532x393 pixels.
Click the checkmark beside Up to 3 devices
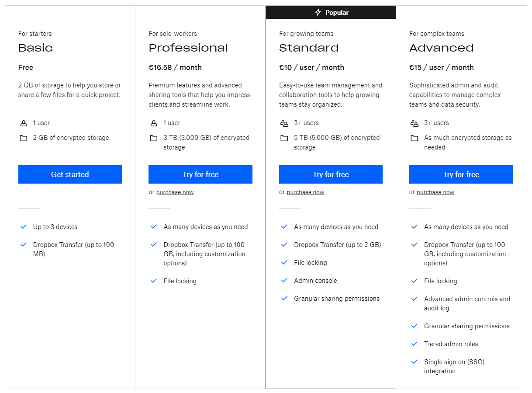tap(24, 227)
